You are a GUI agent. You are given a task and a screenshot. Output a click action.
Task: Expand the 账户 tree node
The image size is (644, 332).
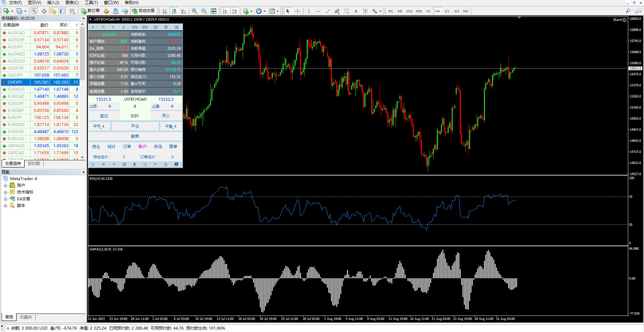pos(5,185)
